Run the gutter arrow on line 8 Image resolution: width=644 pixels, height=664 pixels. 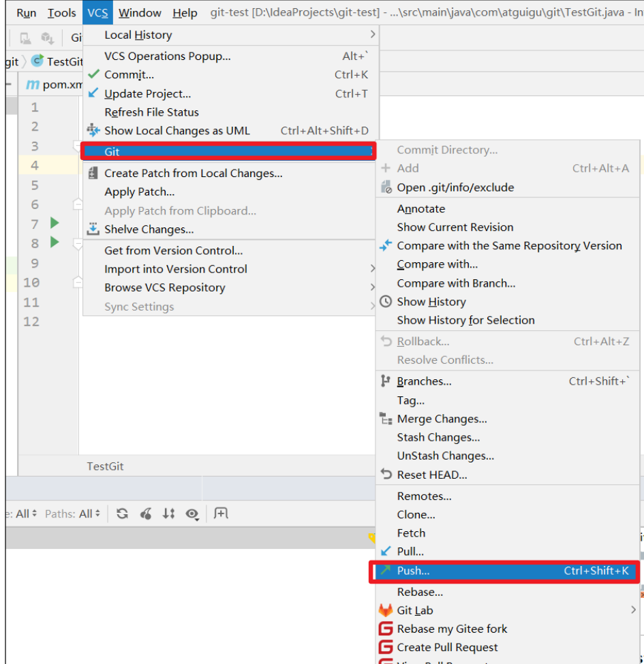(x=55, y=242)
